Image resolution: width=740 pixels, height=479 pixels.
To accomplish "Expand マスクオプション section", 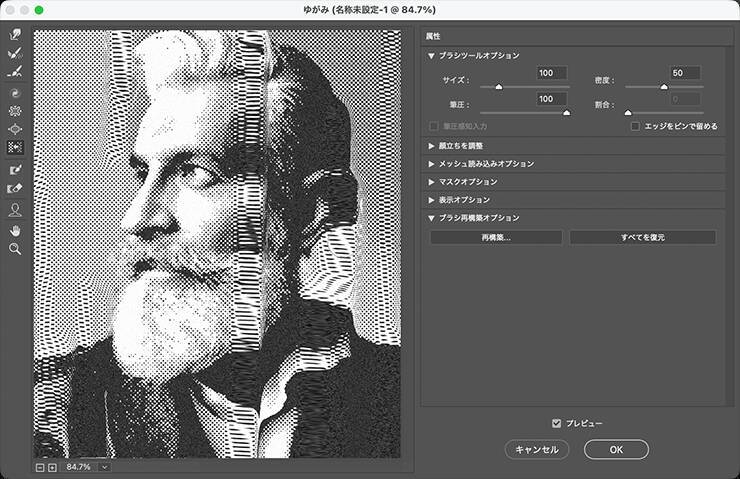I will tap(431, 182).
